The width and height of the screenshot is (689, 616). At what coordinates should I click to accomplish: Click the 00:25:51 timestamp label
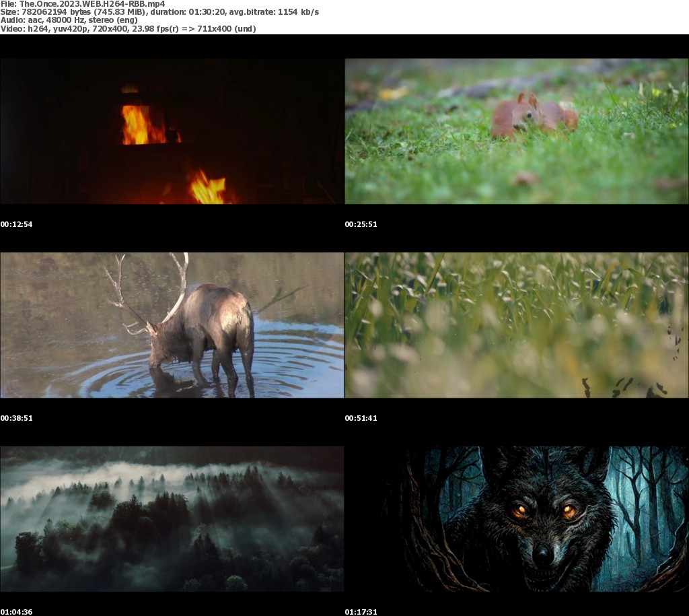(361, 224)
